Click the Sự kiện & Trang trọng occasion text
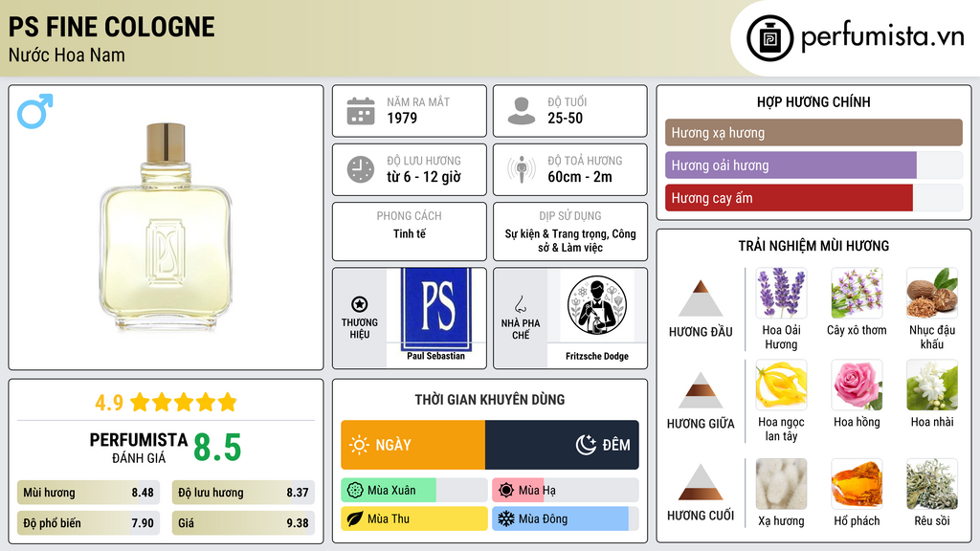980x551 pixels. pos(570,240)
